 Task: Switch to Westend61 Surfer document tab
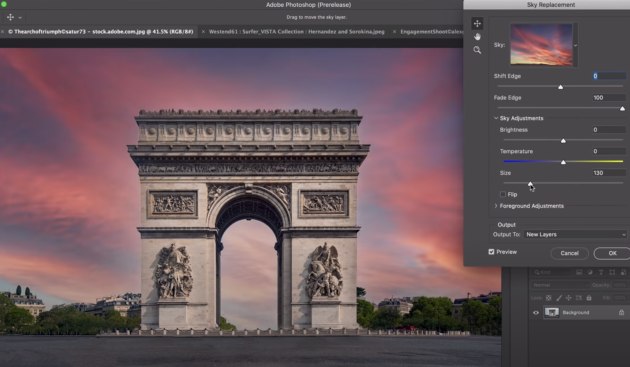pos(297,31)
